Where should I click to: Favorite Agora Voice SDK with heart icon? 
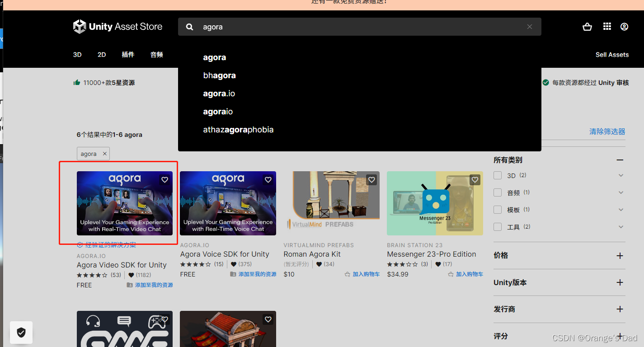click(268, 180)
